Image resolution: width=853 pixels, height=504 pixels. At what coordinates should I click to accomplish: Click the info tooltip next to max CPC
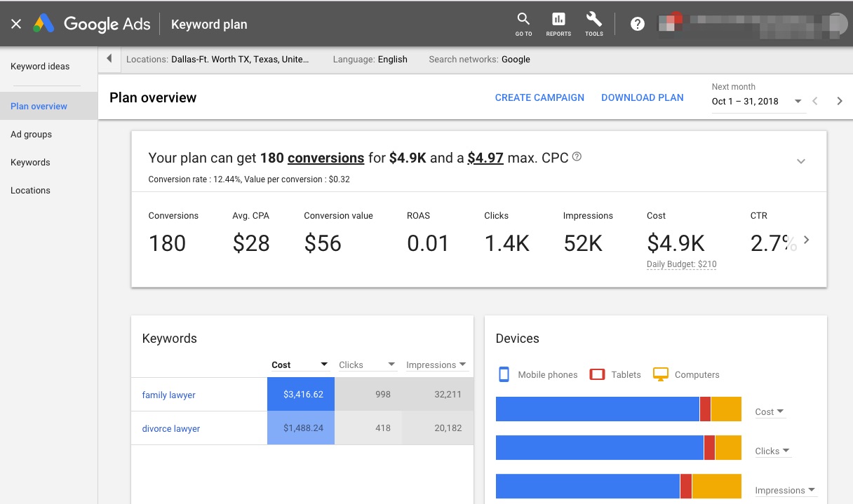tap(577, 156)
